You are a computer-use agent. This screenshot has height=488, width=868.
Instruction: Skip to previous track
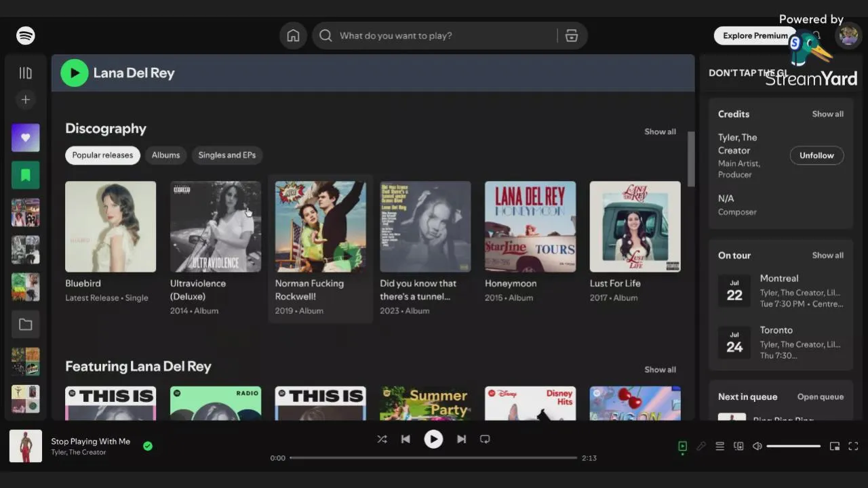click(x=406, y=439)
